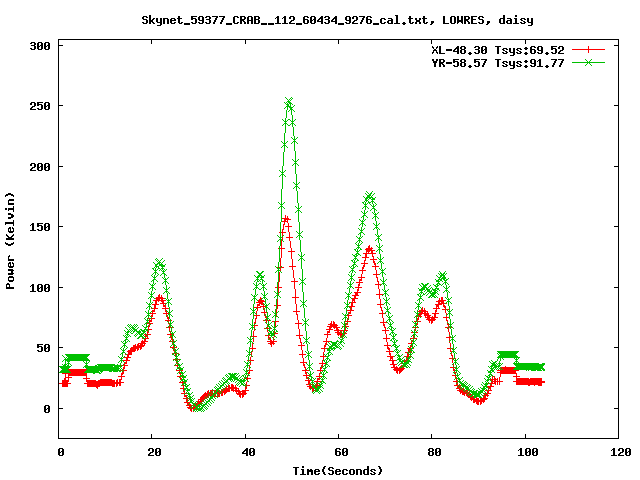The width and height of the screenshot is (640, 480).
Task: Click the 200 y-axis tick label
Action: [x=40, y=167]
